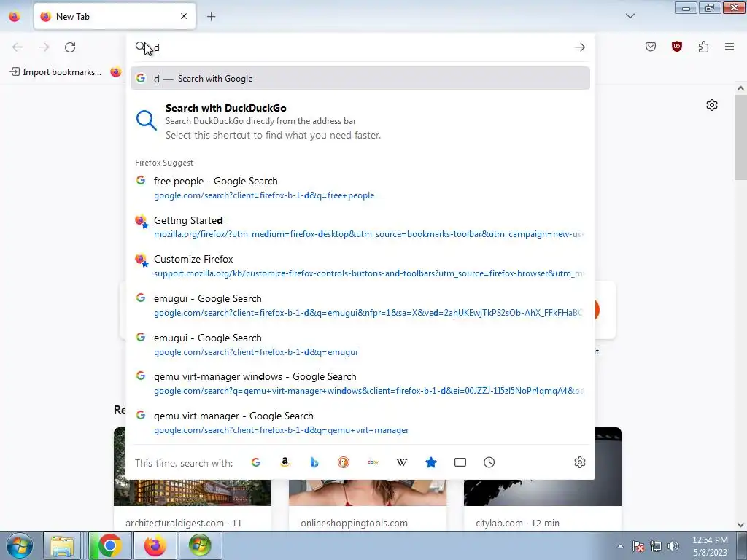Screen dimensions: 747x560
Task: Search this time with Bing icon
Action: click(314, 462)
